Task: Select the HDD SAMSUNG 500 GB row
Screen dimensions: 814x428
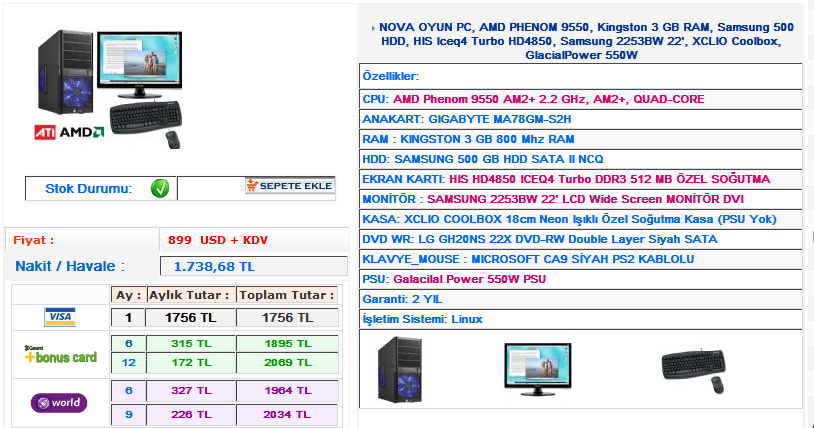Action: coord(580,159)
